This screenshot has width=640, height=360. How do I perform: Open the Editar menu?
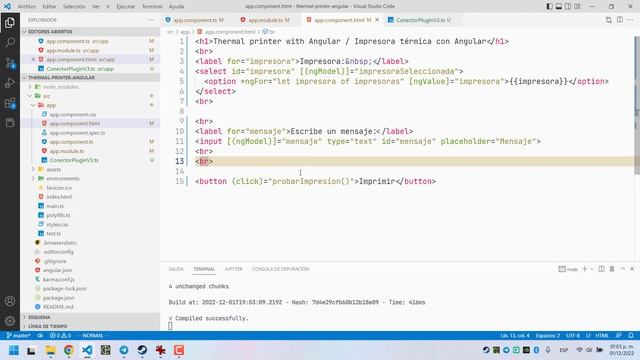click(49, 7)
